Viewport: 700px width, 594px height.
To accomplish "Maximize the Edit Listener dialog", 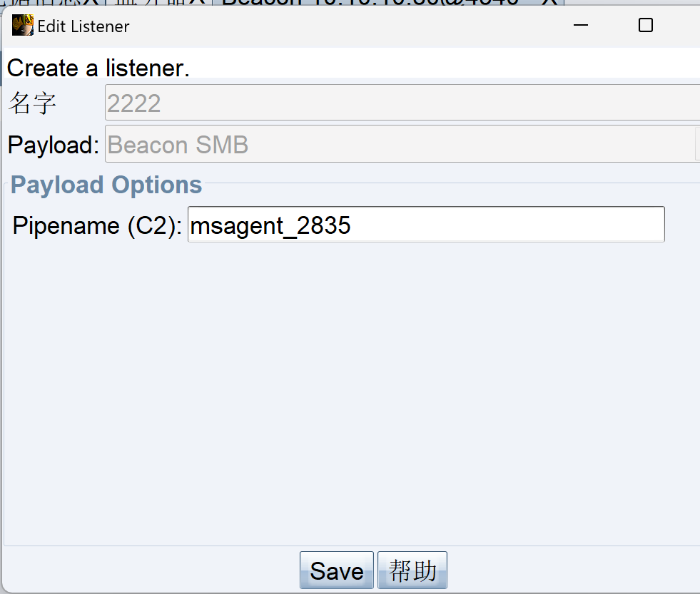I will coord(646,25).
